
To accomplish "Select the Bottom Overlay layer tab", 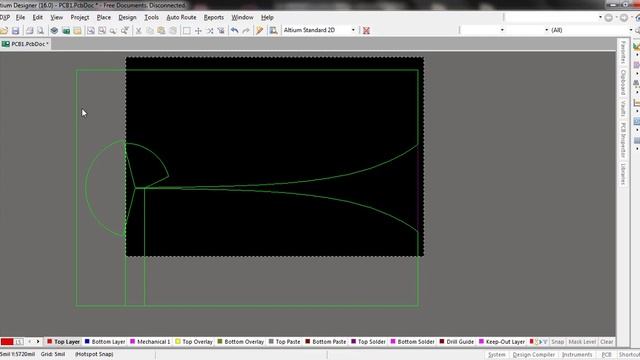I will click(x=240, y=342).
